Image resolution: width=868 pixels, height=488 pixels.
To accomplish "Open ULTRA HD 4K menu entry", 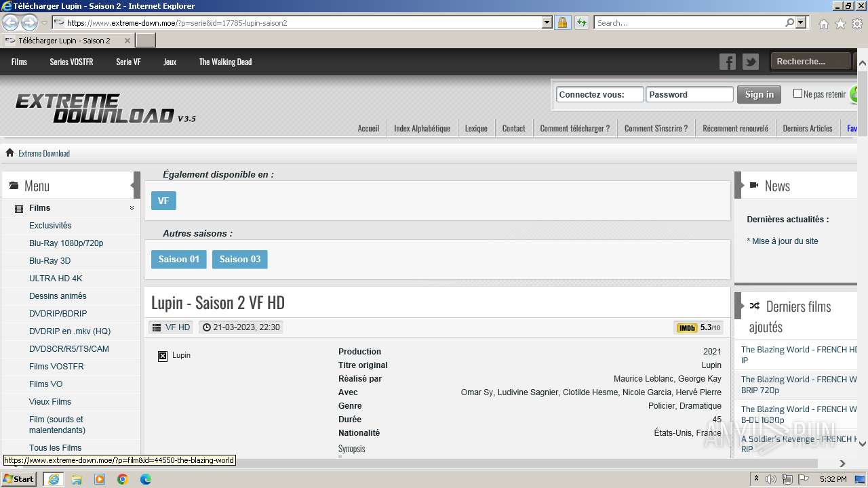I will [x=56, y=278].
